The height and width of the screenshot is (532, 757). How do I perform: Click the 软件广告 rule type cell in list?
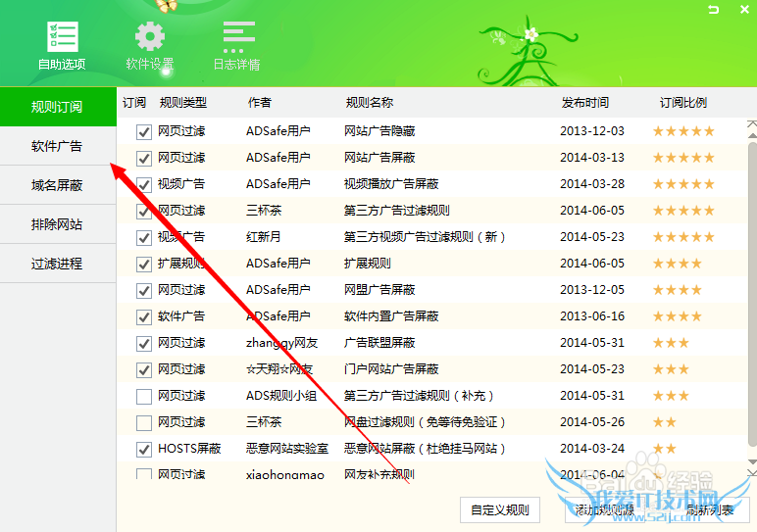pyautogui.click(x=181, y=316)
